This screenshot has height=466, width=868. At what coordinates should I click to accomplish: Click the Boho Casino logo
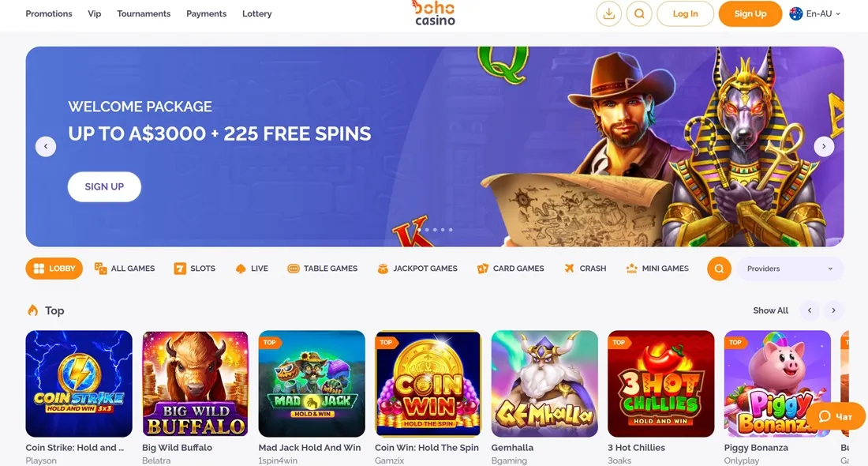tap(434, 14)
